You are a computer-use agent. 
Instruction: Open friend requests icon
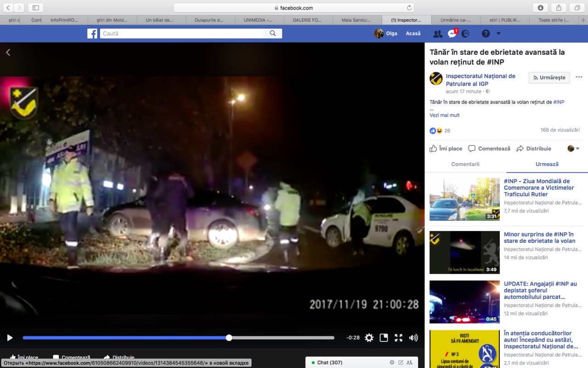coord(438,34)
